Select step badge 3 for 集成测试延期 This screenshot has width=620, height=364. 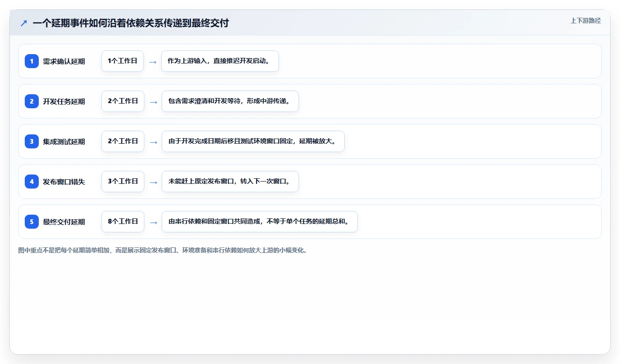click(32, 141)
